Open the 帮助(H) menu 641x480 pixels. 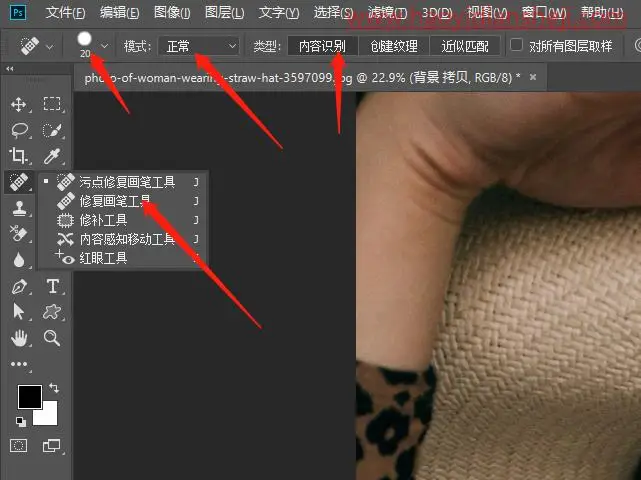click(602, 13)
